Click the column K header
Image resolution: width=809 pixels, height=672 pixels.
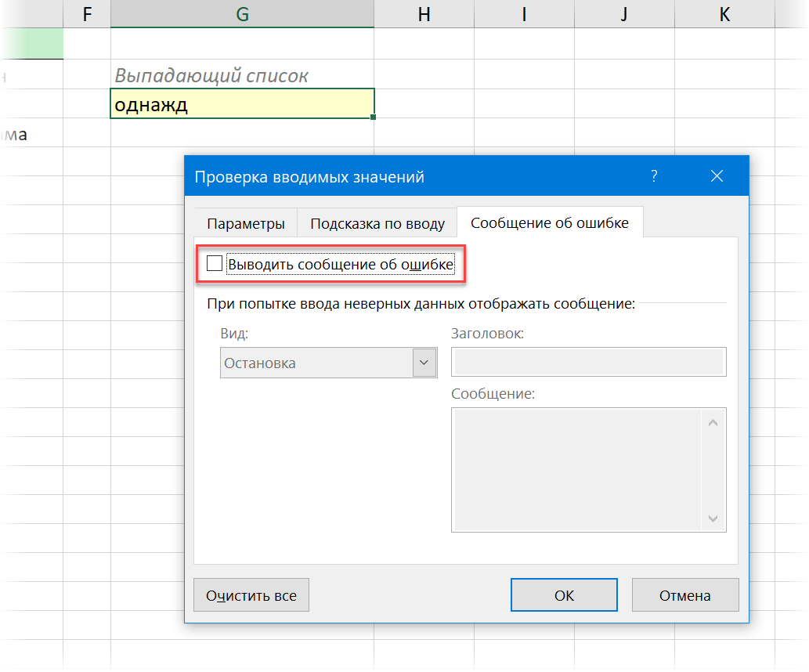(724, 13)
